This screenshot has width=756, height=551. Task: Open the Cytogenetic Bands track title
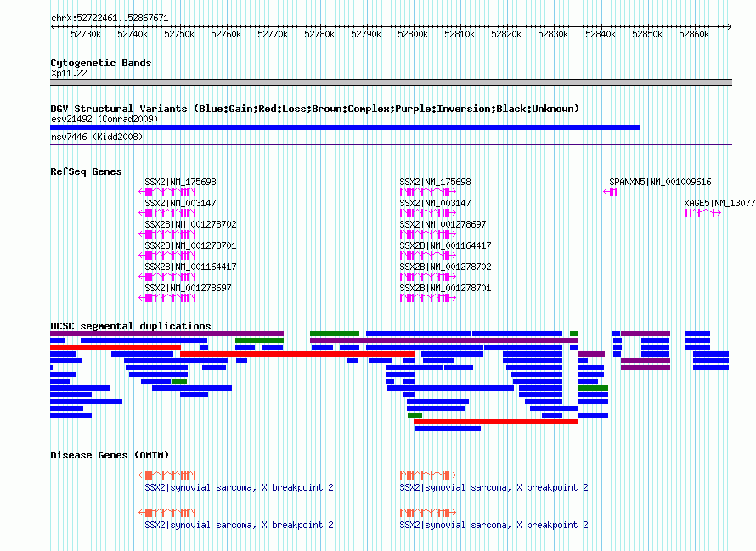tap(101, 63)
